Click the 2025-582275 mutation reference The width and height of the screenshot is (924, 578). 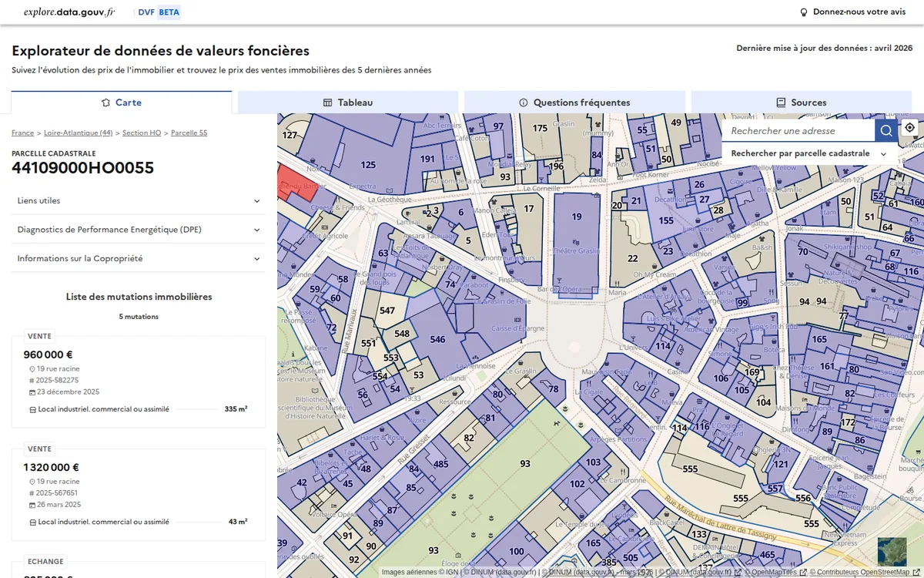click(x=58, y=381)
